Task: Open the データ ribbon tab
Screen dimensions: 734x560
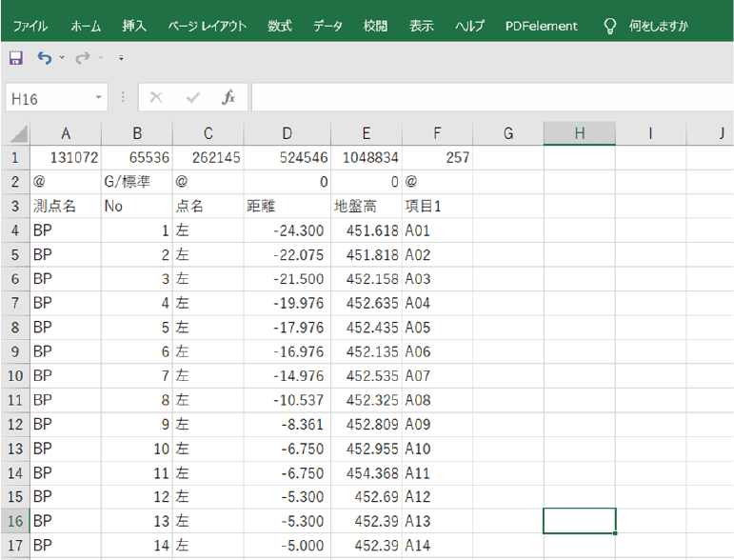Action: click(x=327, y=27)
